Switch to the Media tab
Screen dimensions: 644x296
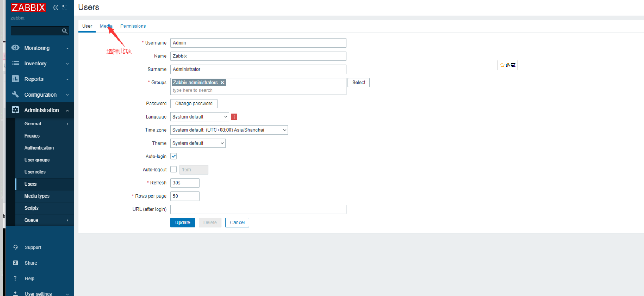(x=106, y=26)
